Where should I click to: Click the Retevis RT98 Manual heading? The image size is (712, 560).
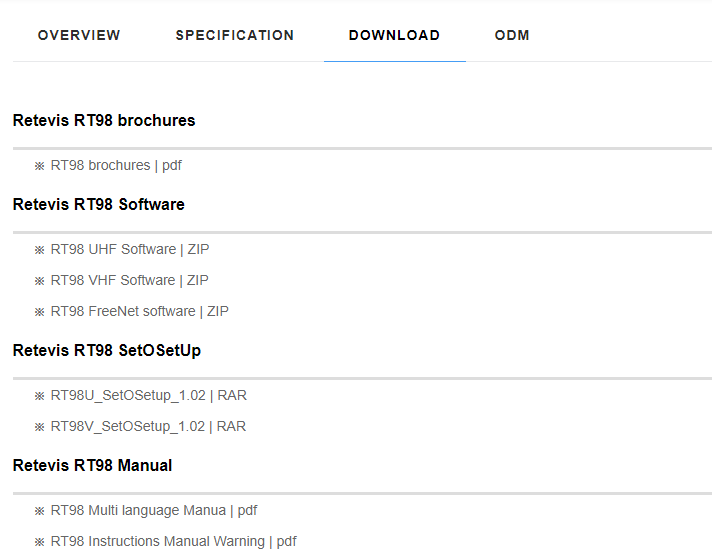pos(92,466)
